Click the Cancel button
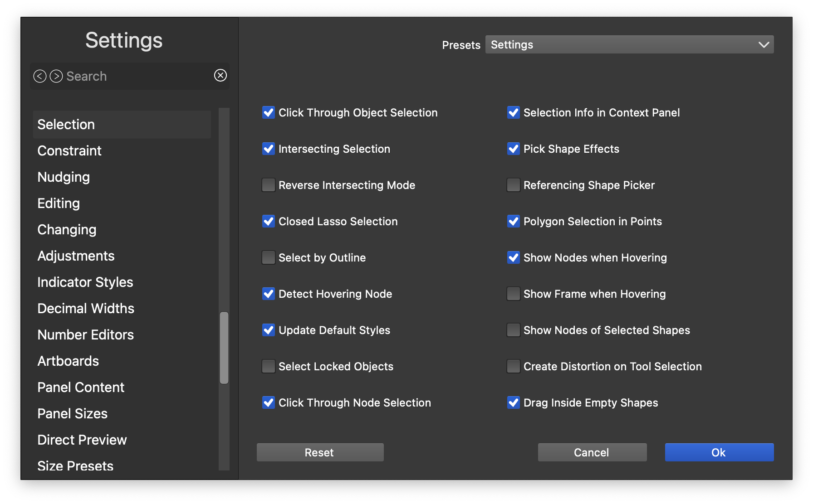The height and width of the screenshot is (504, 813). coord(592,452)
